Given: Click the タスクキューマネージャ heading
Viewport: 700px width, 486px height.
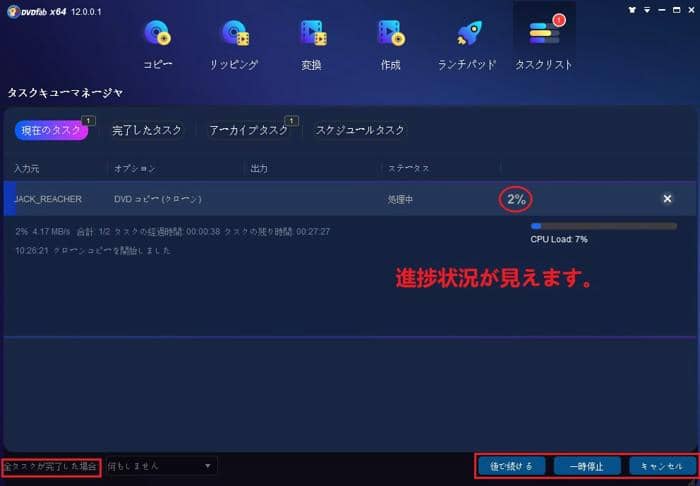Looking at the screenshot, I should tap(65, 93).
